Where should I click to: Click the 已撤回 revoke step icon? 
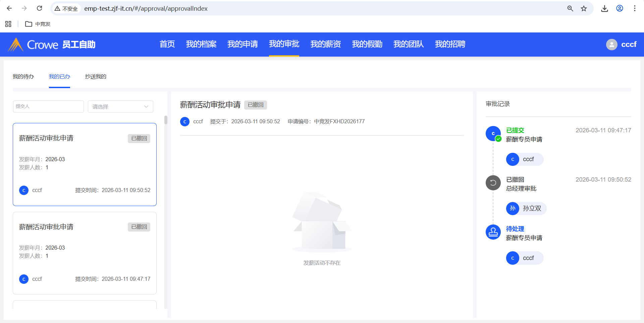coord(493,183)
